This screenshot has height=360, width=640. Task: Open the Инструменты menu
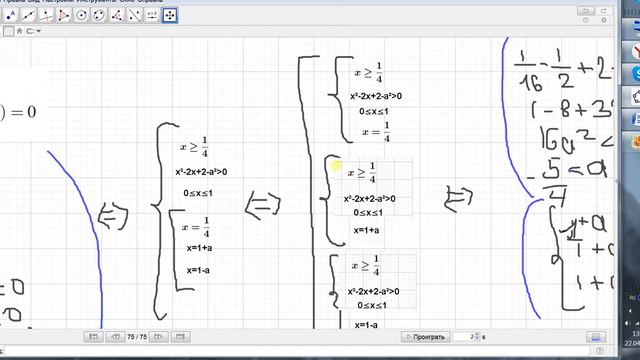(x=97, y=1)
